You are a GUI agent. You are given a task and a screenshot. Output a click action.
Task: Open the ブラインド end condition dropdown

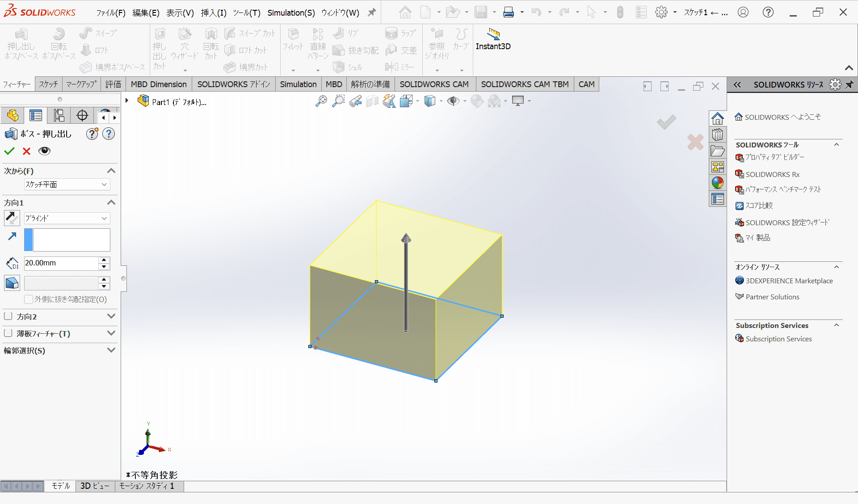coord(67,218)
